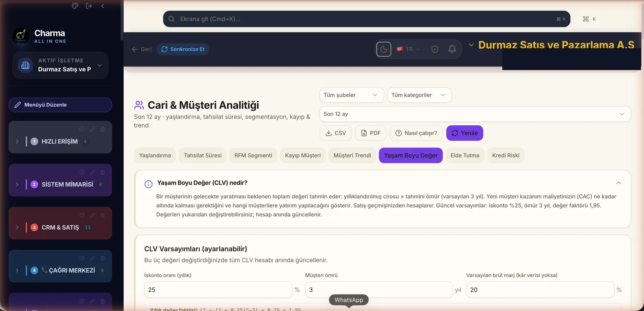Open the Tüm kategoriler dropdown
This screenshot has width=644, height=311.
click(419, 95)
